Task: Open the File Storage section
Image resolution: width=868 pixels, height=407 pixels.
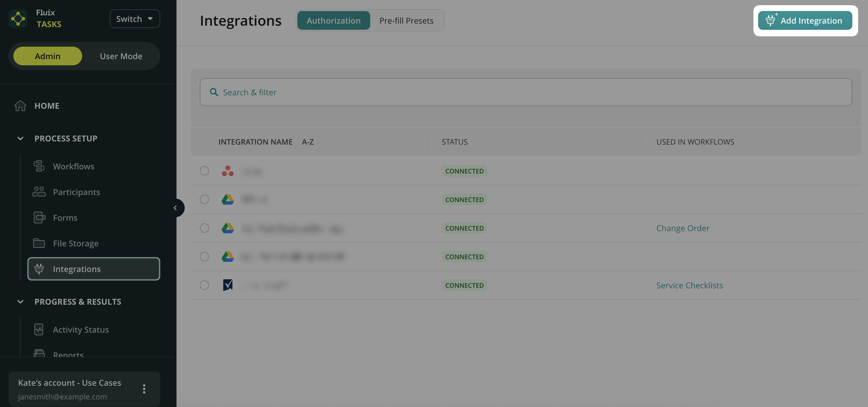Action: 75,243
